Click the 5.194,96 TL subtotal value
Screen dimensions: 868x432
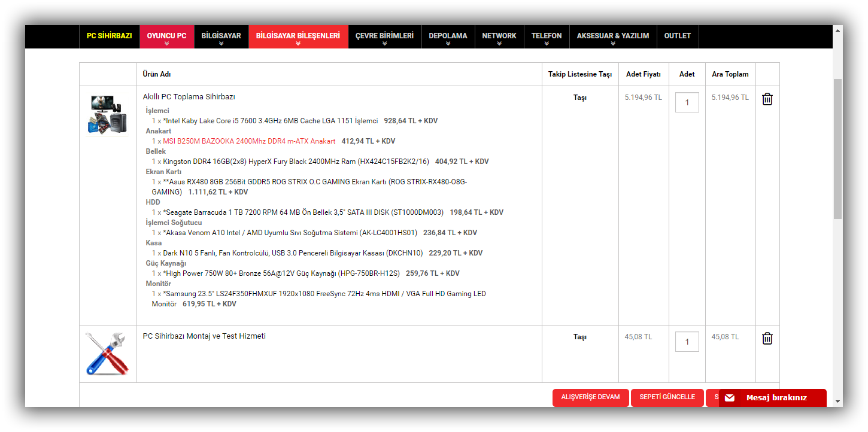(730, 98)
